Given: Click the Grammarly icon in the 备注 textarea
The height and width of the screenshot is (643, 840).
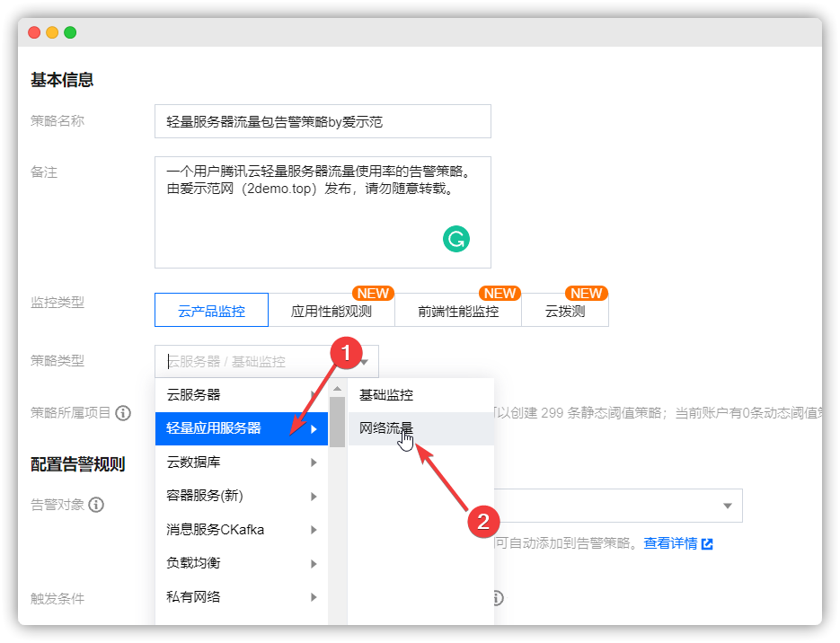Looking at the screenshot, I should coord(456,241).
